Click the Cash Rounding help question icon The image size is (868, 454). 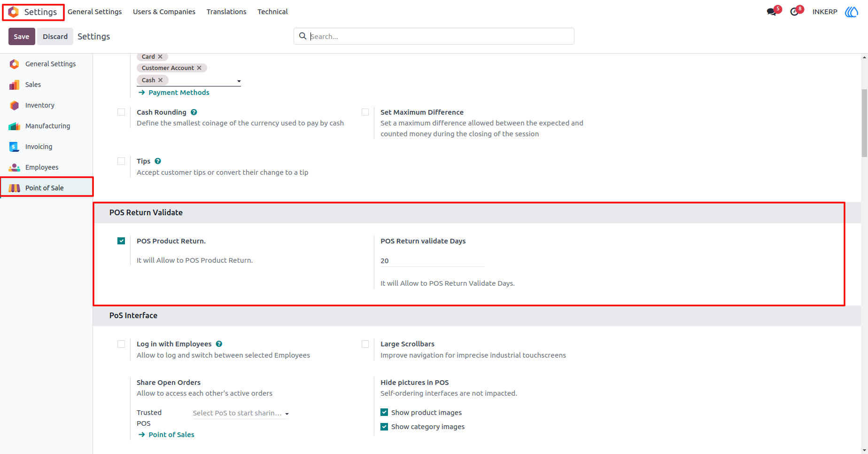point(194,112)
